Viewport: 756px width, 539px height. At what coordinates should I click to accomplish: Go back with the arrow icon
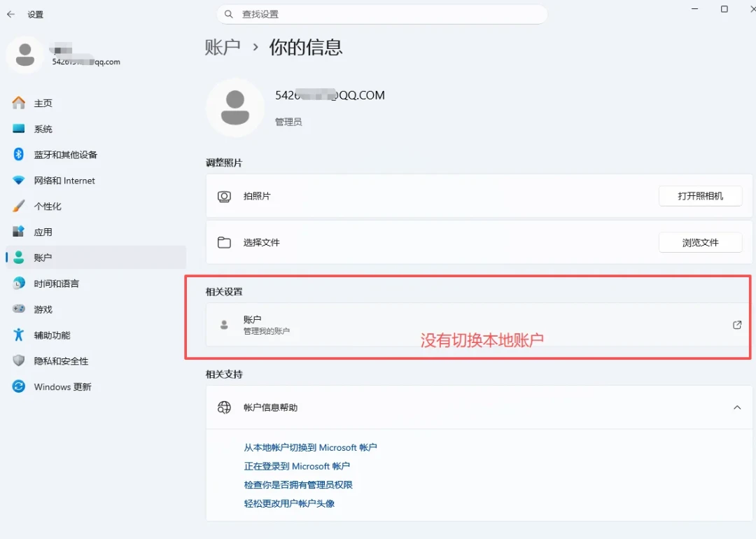pos(11,15)
